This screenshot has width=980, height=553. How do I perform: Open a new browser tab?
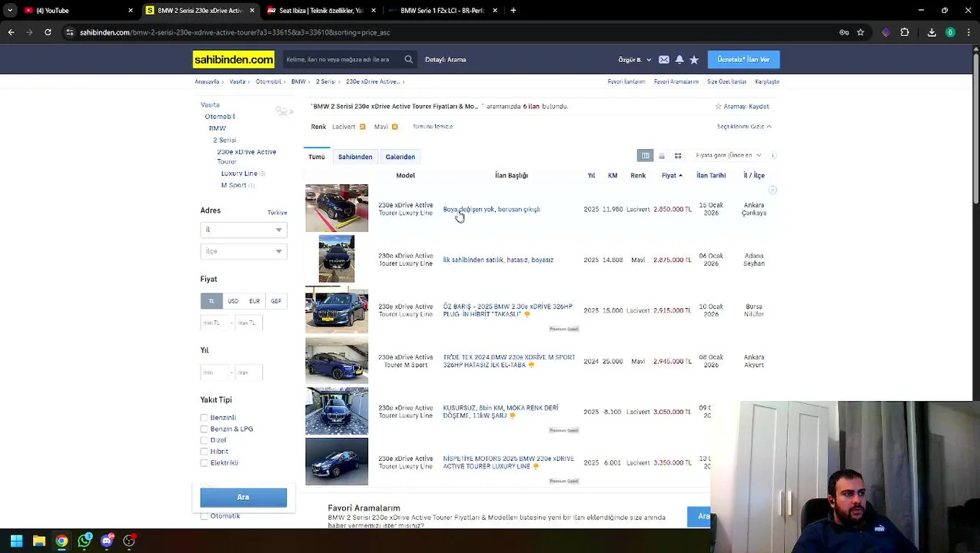click(x=513, y=11)
